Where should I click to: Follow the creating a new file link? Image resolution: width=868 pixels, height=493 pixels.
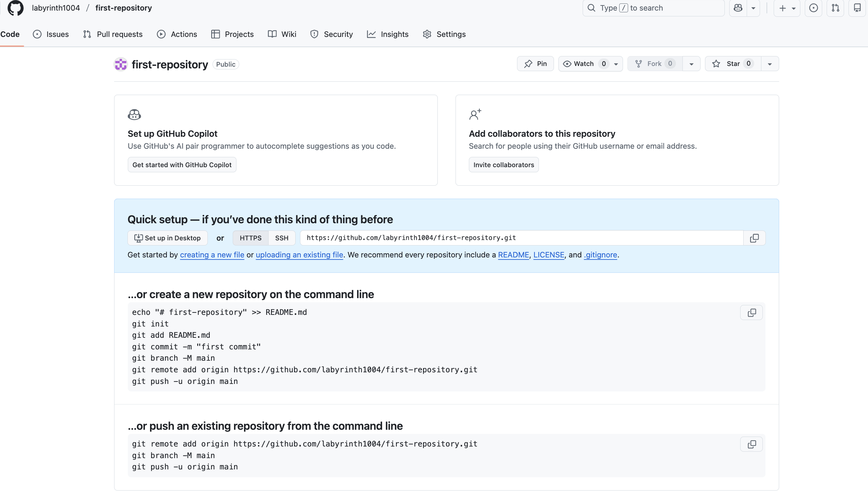tap(212, 255)
